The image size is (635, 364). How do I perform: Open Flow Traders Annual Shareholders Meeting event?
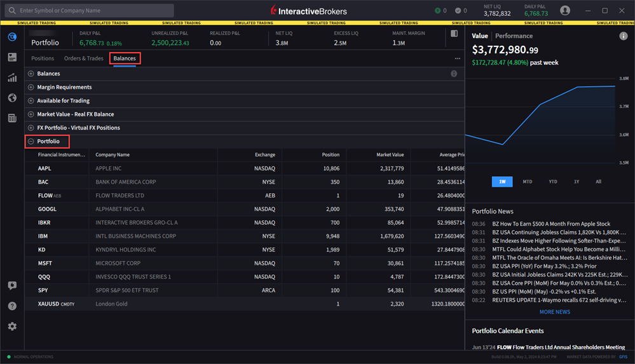pyautogui.click(x=549, y=347)
